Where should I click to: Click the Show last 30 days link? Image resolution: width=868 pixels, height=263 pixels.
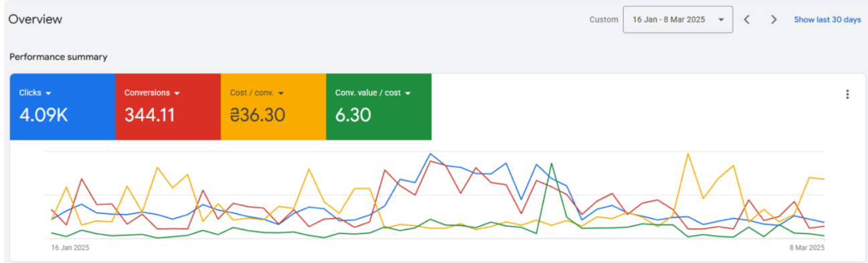tap(827, 19)
